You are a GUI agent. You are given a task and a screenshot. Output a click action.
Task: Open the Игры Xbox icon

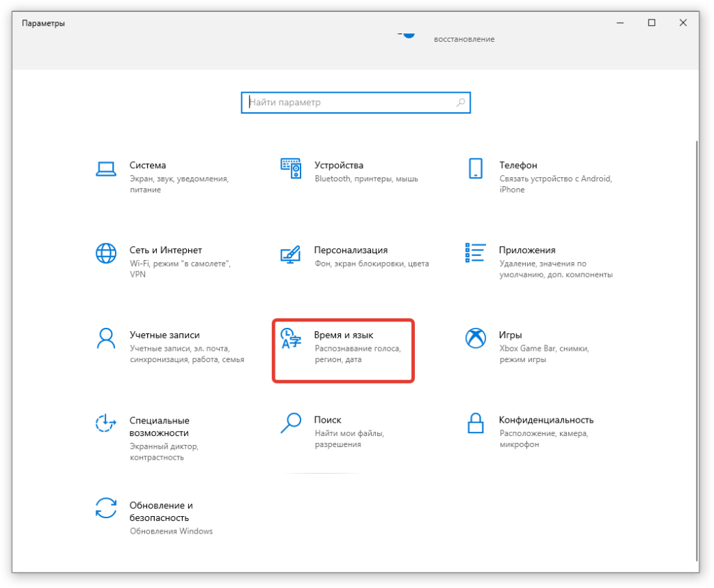[475, 338]
